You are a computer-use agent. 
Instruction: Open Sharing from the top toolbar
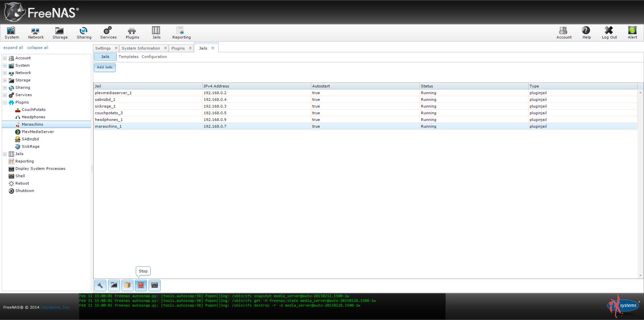pyautogui.click(x=84, y=33)
